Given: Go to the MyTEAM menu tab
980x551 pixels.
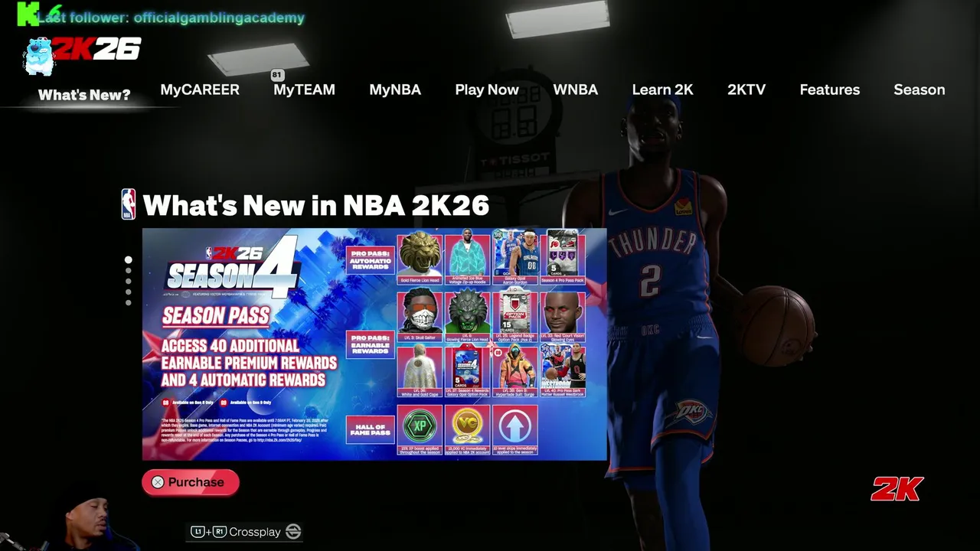Looking at the screenshot, I should pos(304,90).
